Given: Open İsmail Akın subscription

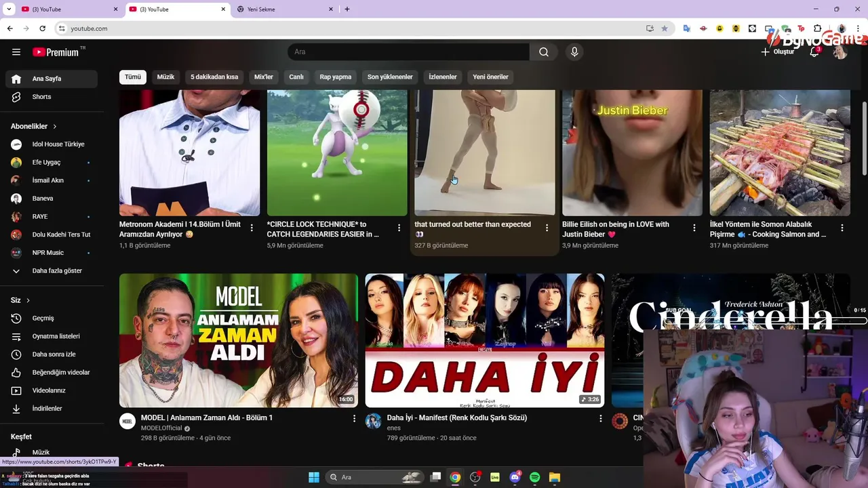Looking at the screenshot, I should pyautogui.click(x=52, y=180).
